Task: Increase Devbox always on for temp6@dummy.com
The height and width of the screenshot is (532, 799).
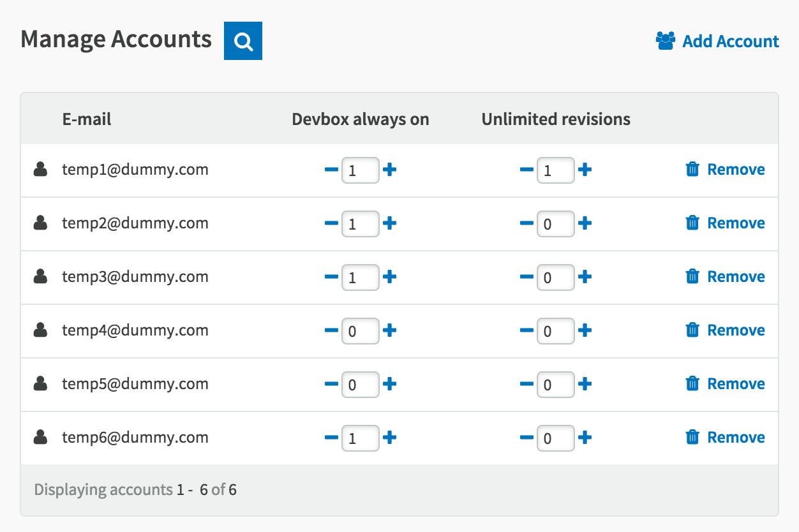Action: [390, 438]
